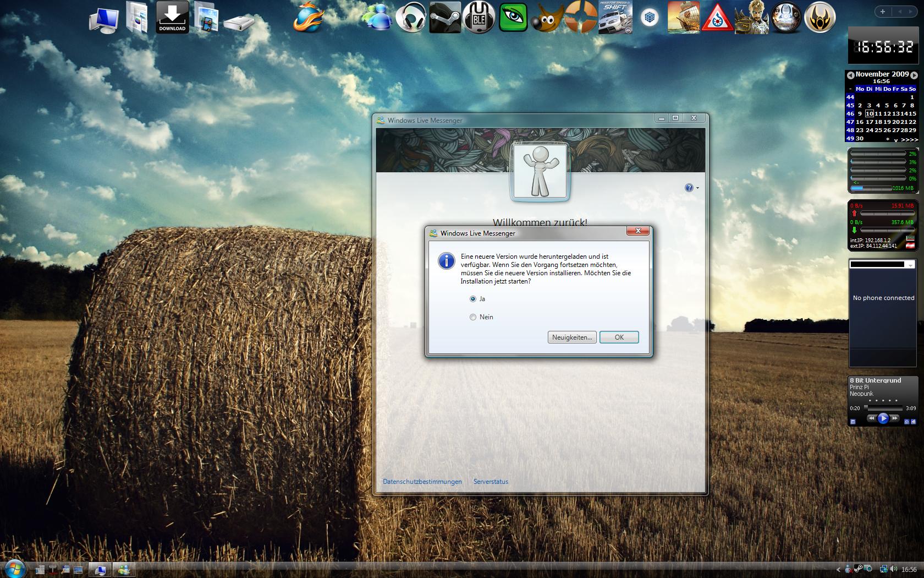Launch the gold winged emblem game icon

tap(820, 18)
